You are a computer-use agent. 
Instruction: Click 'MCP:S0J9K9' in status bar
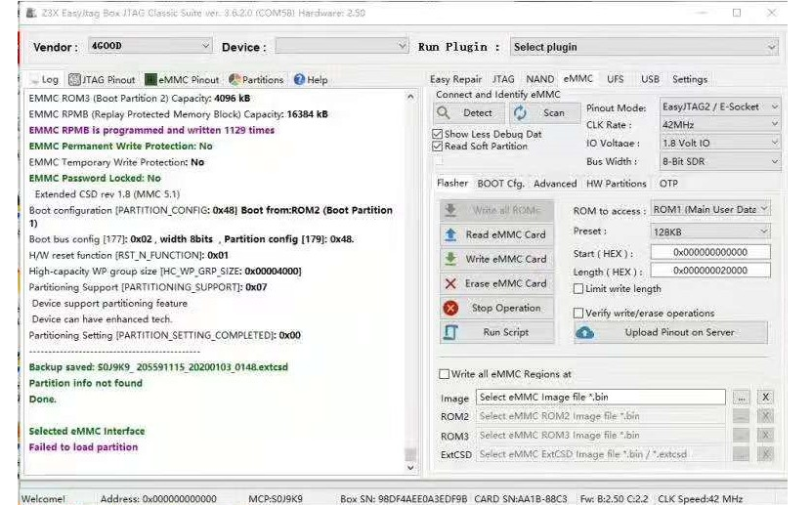(276, 499)
